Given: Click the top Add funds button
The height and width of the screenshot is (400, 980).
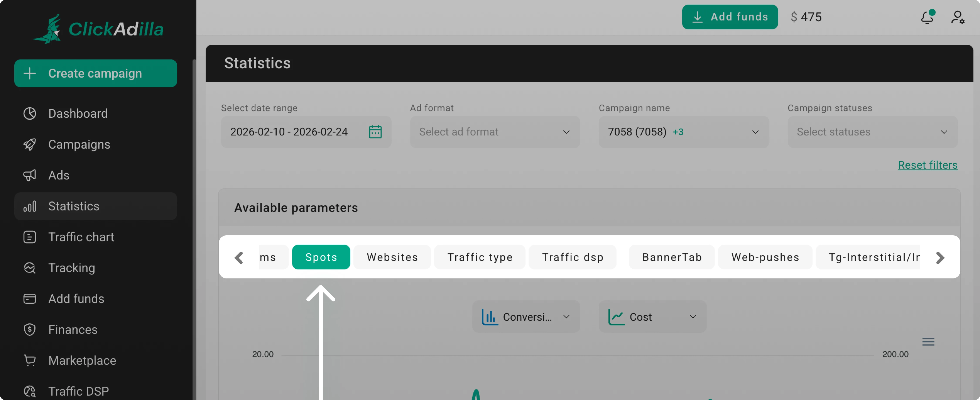Looking at the screenshot, I should [x=730, y=17].
